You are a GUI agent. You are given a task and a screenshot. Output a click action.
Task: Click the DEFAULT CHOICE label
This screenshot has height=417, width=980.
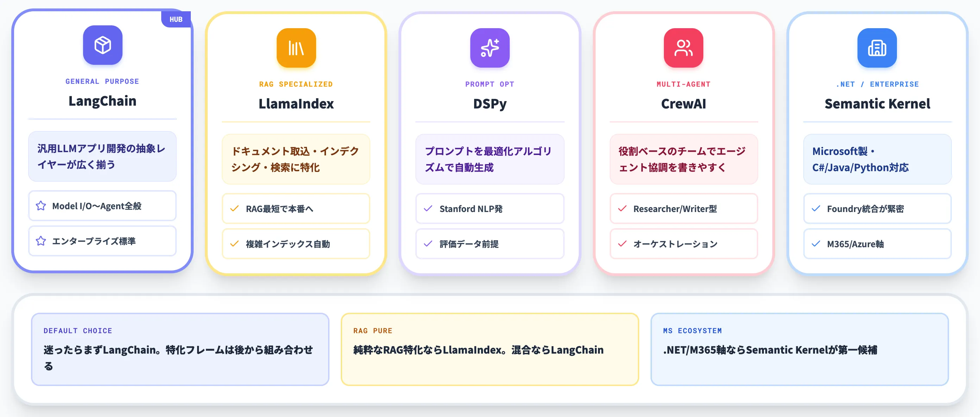coord(77,331)
